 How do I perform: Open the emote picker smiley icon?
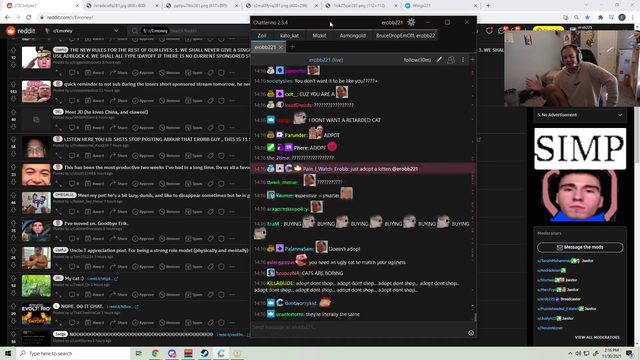click(x=471, y=333)
